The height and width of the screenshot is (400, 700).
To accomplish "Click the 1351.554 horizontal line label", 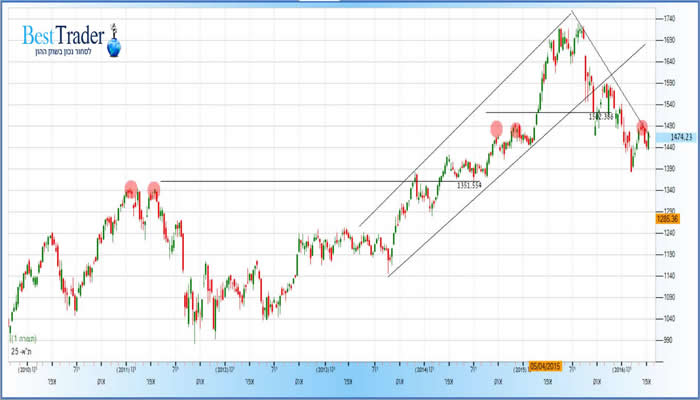I will point(470,186).
